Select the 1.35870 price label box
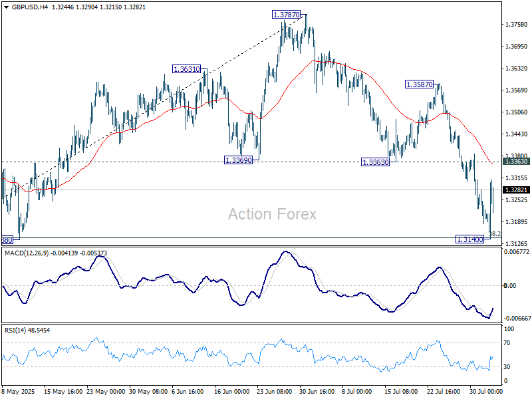Screen dimensions: 532x399 point(420,83)
